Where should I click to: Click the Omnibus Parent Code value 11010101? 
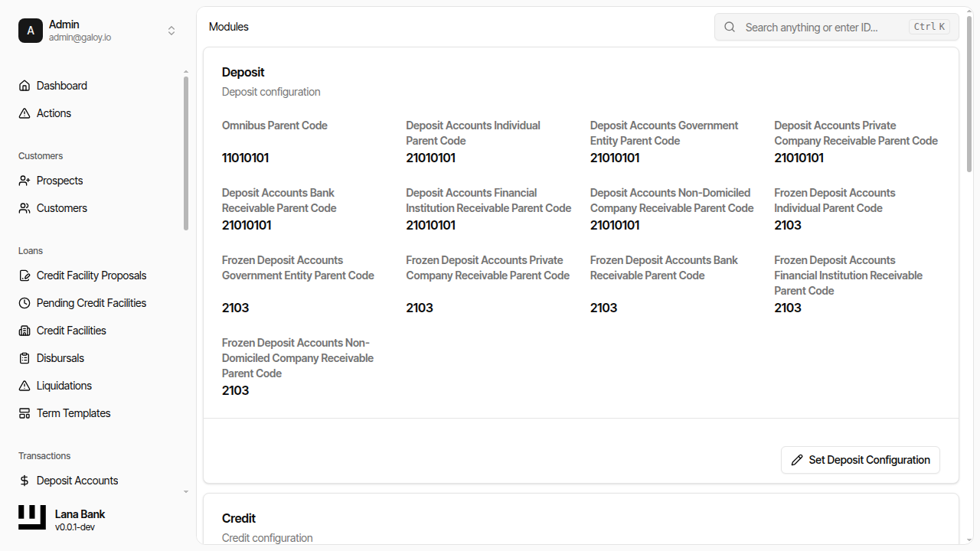tap(245, 157)
